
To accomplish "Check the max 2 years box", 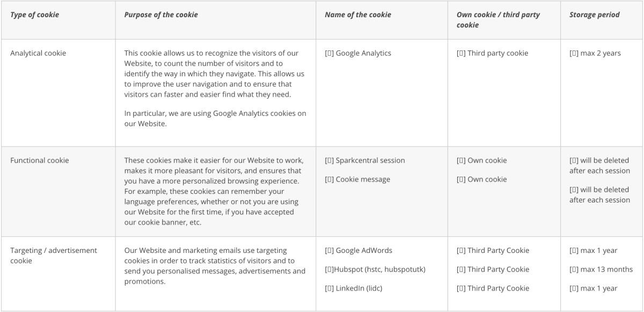I will pyautogui.click(x=573, y=53).
